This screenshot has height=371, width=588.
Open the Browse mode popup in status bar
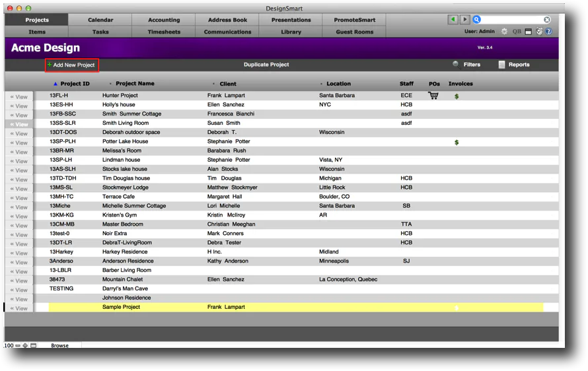(x=60, y=345)
